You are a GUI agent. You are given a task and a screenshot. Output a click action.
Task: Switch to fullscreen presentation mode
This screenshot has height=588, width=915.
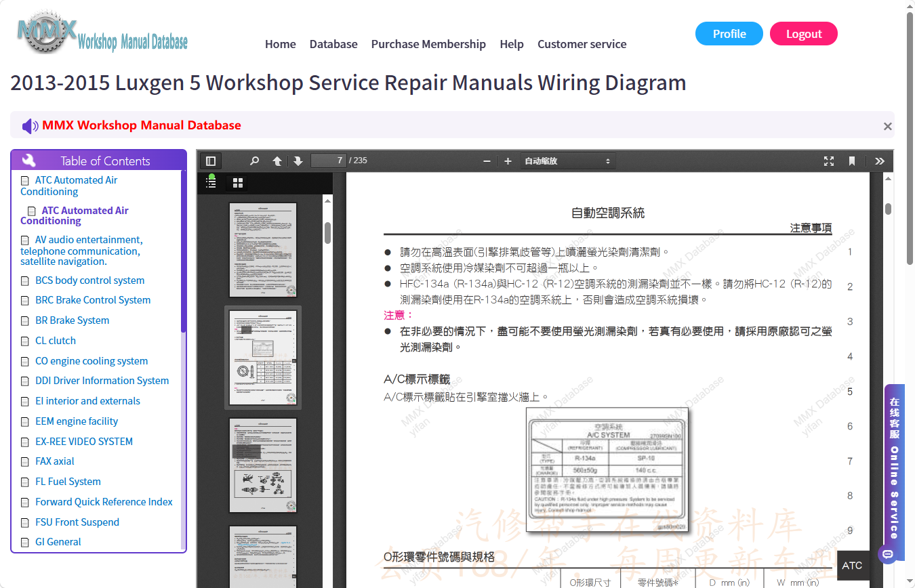[x=829, y=161]
